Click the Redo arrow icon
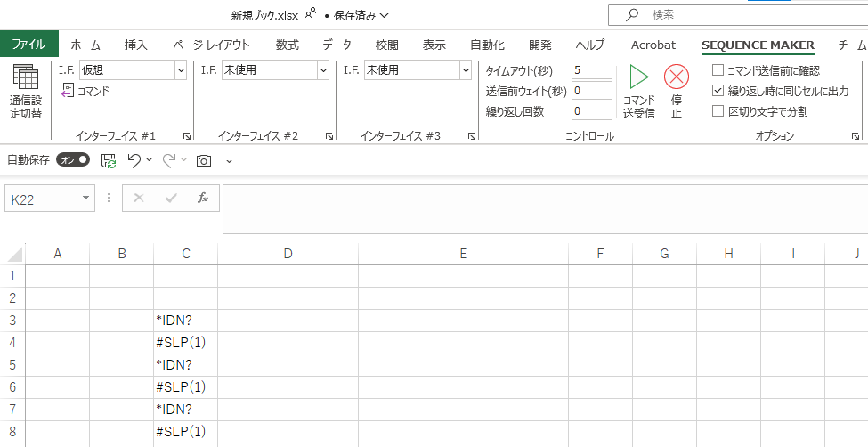The image size is (868, 447). click(169, 160)
